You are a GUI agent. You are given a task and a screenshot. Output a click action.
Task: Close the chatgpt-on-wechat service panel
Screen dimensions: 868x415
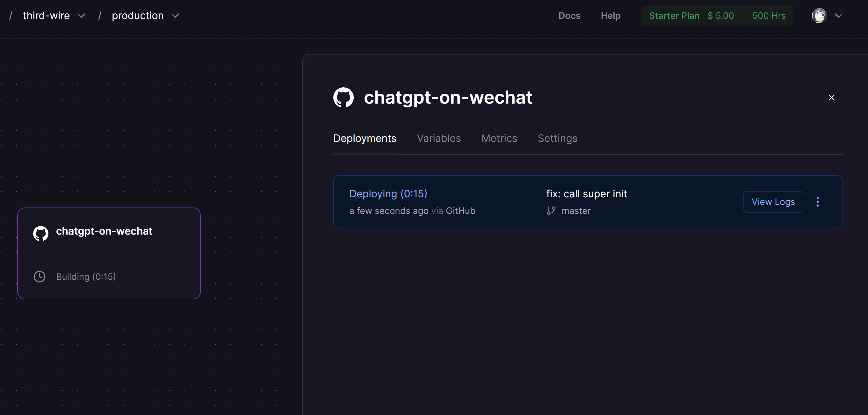click(x=832, y=98)
